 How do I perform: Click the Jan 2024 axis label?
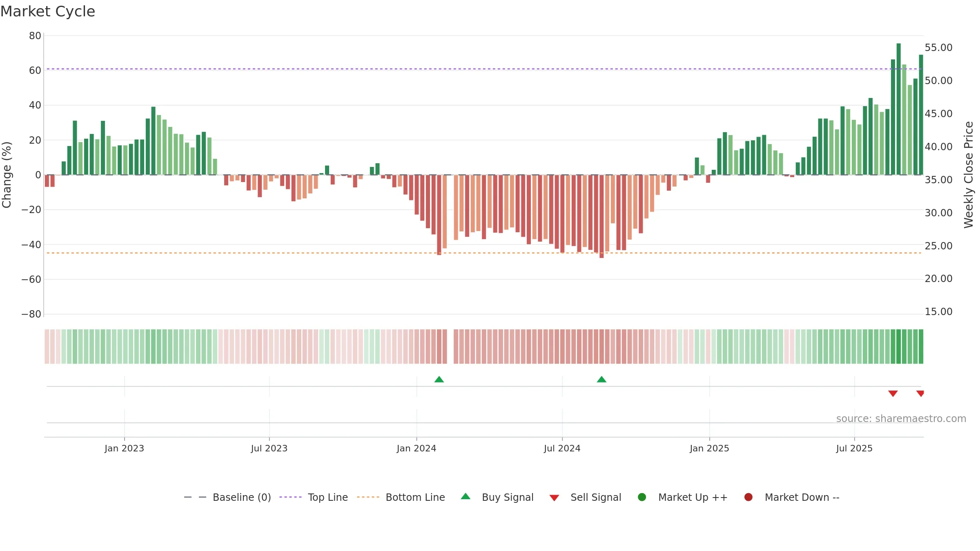click(416, 448)
